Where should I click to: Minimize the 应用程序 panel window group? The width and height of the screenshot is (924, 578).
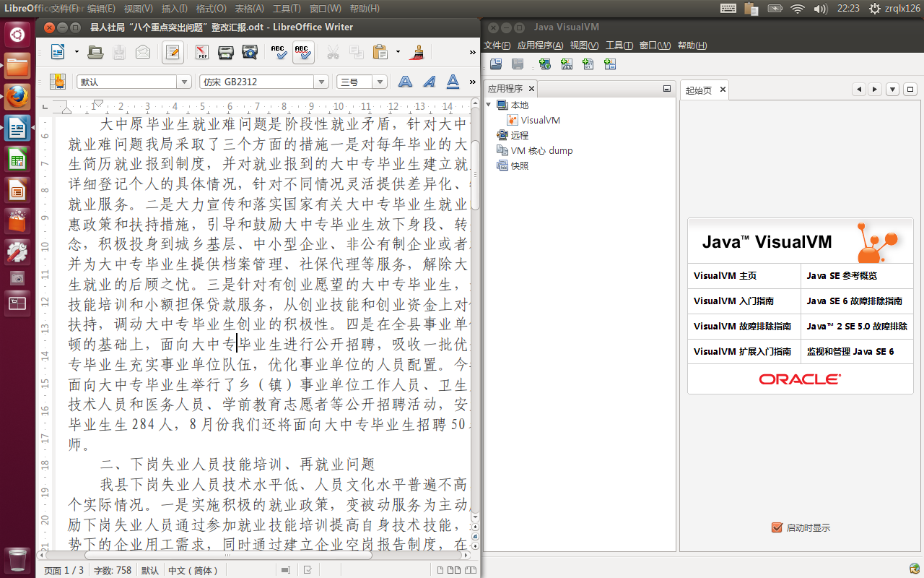coord(667,88)
